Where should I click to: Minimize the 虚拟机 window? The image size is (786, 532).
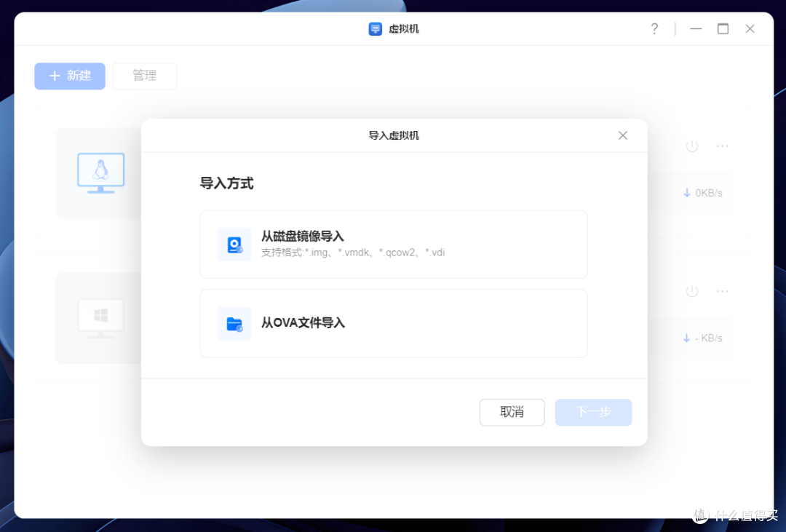pos(696,29)
